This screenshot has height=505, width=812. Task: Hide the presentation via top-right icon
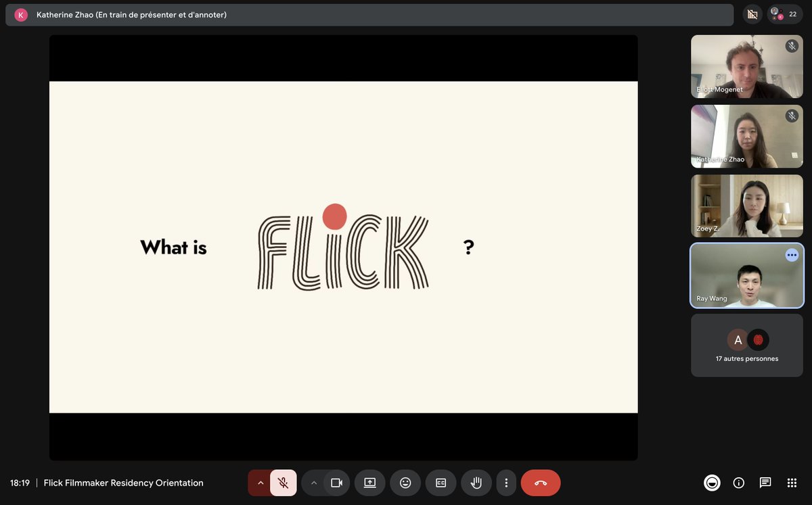click(752, 14)
